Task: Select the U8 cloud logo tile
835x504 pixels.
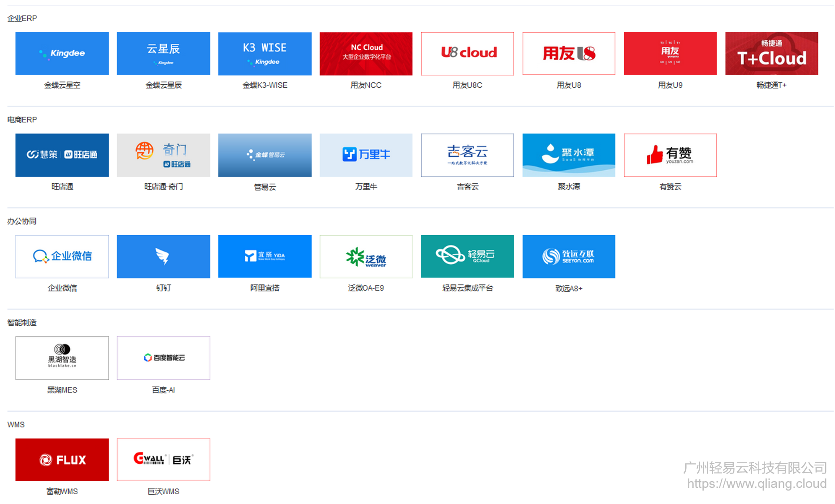Action: click(x=467, y=53)
